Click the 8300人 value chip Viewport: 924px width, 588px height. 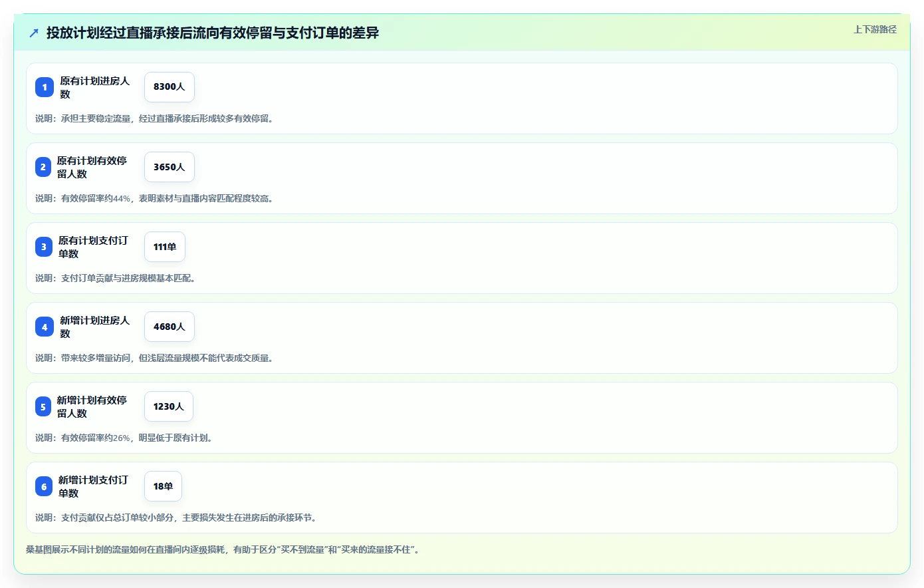170,87
